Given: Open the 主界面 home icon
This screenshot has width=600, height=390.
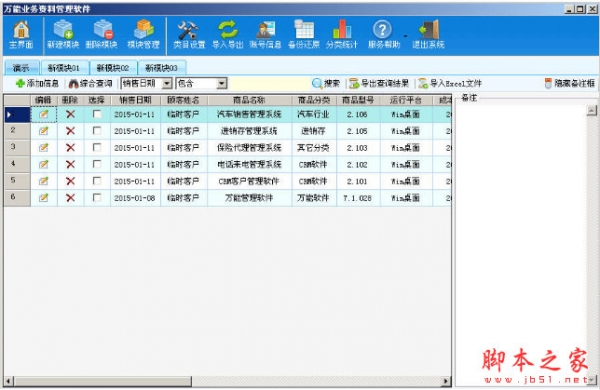Looking at the screenshot, I should coord(21,34).
